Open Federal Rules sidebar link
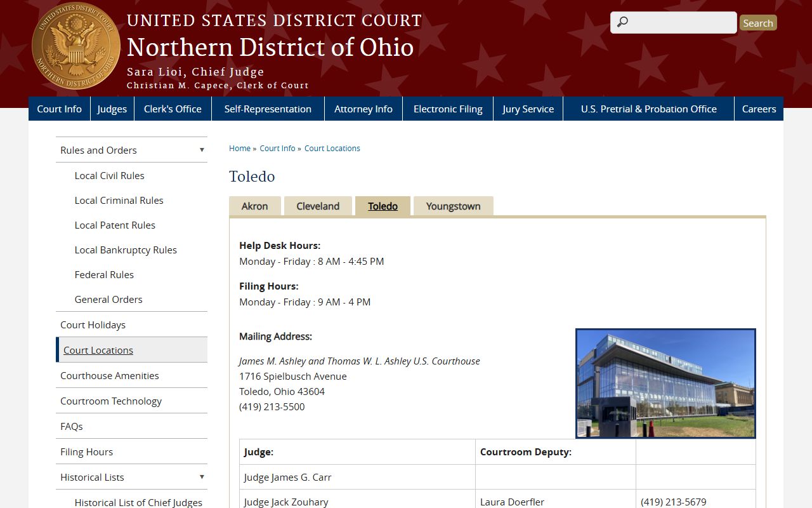 [104, 274]
